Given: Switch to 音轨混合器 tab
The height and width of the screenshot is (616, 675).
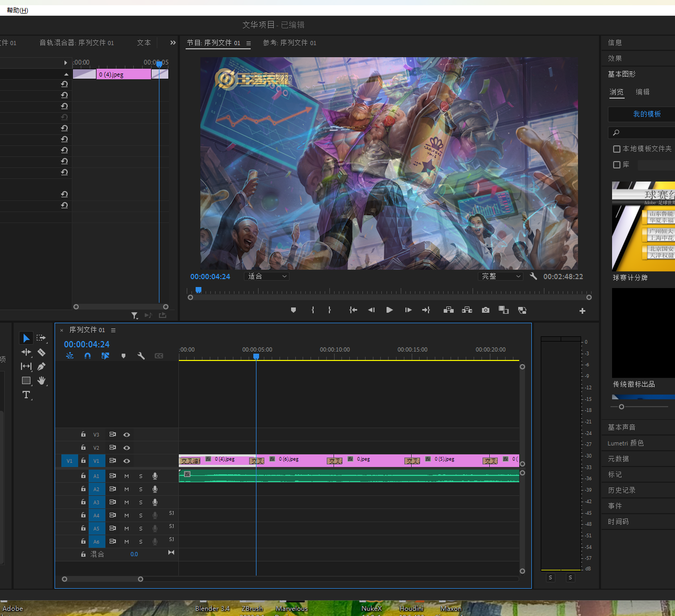Looking at the screenshot, I should tap(77, 43).
